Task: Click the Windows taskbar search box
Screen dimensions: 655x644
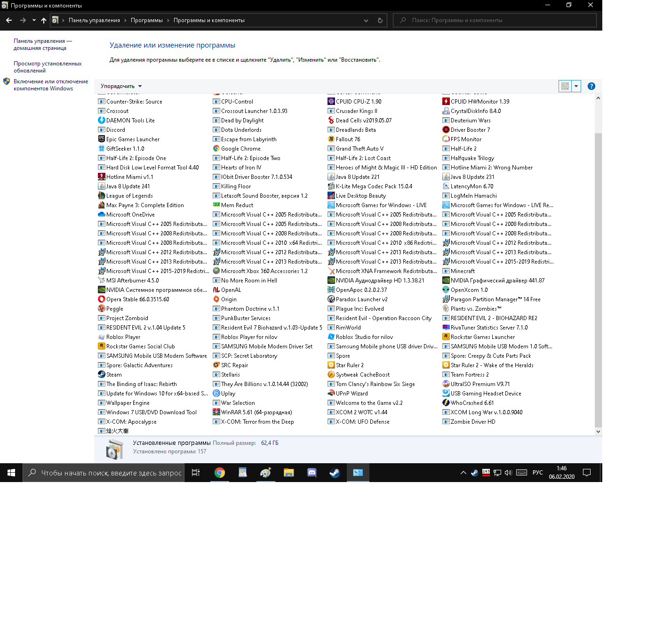Action: [104, 473]
